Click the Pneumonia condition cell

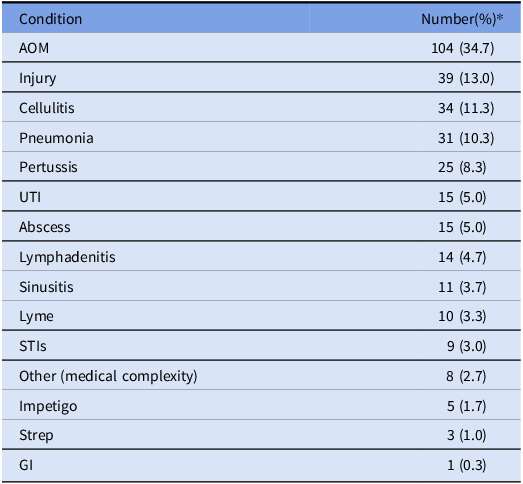(56, 138)
